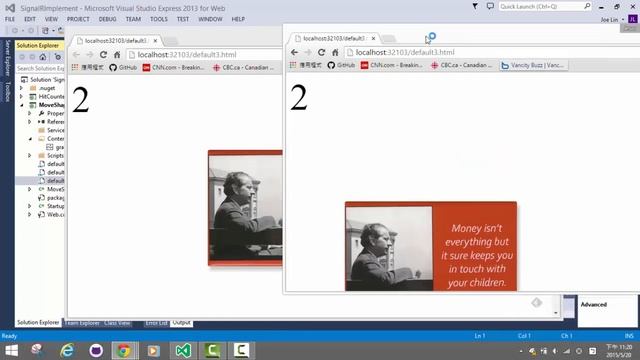Expand the HitCounter project node
The image size is (640, 360).
click(21, 97)
